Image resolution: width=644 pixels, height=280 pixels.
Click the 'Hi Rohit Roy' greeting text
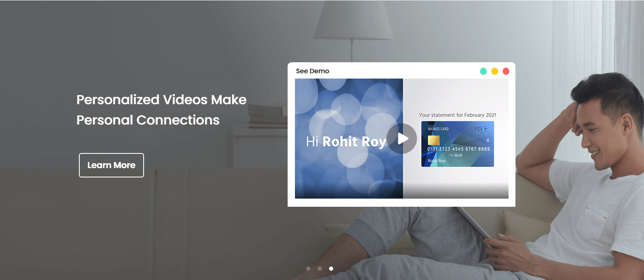(x=346, y=142)
